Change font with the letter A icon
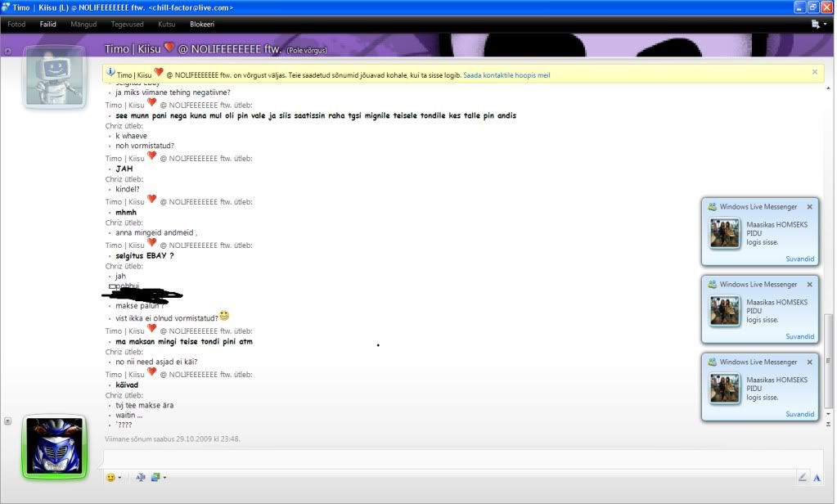Image resolution: width=837 pixels, height=504 pixels. pyautogui.click(x=817, y=477)
